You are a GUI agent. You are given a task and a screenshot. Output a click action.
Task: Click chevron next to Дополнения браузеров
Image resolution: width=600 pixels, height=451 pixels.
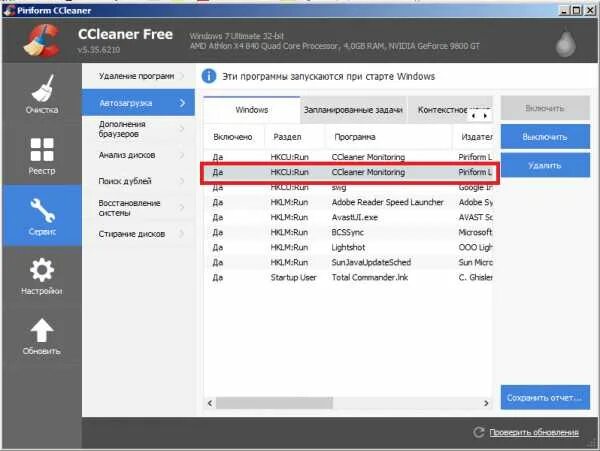(x=182, y=129)
